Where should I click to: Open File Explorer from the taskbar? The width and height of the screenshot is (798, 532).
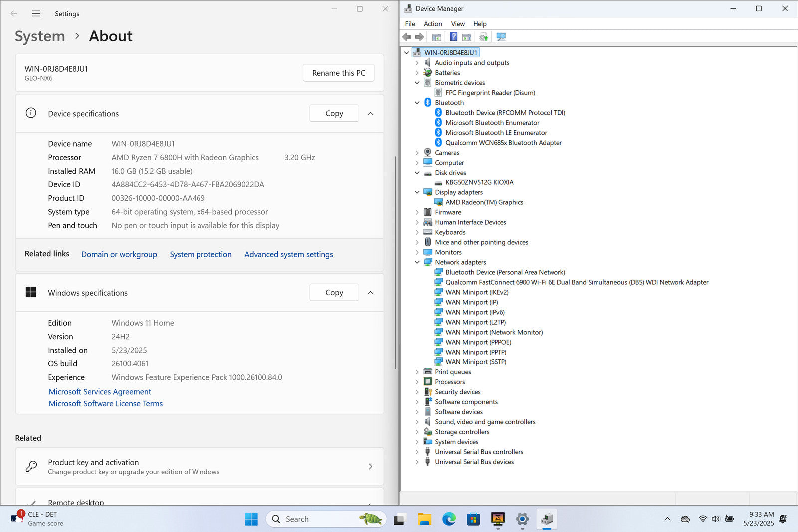click(x=424, y=519)
